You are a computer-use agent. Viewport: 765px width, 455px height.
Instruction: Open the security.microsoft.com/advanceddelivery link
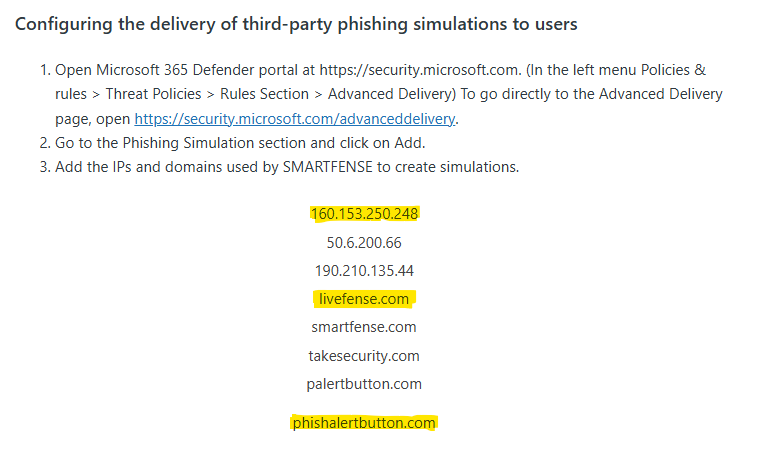coord(295,119)
